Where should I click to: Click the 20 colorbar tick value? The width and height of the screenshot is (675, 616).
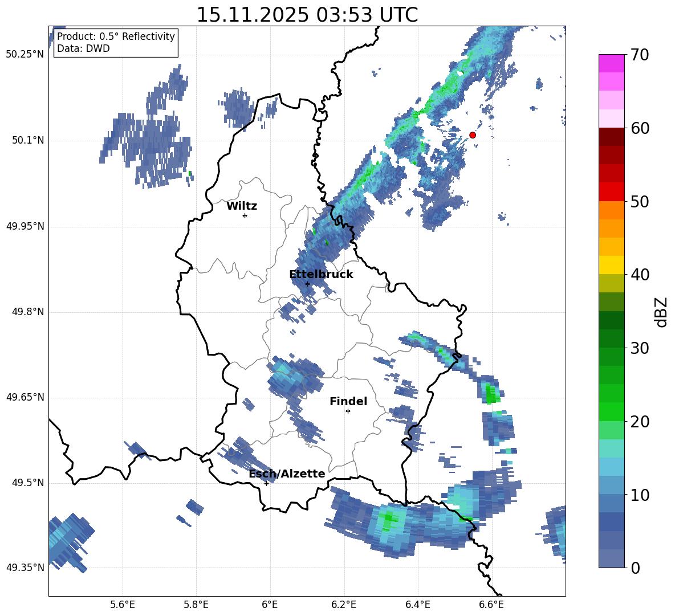640,422
